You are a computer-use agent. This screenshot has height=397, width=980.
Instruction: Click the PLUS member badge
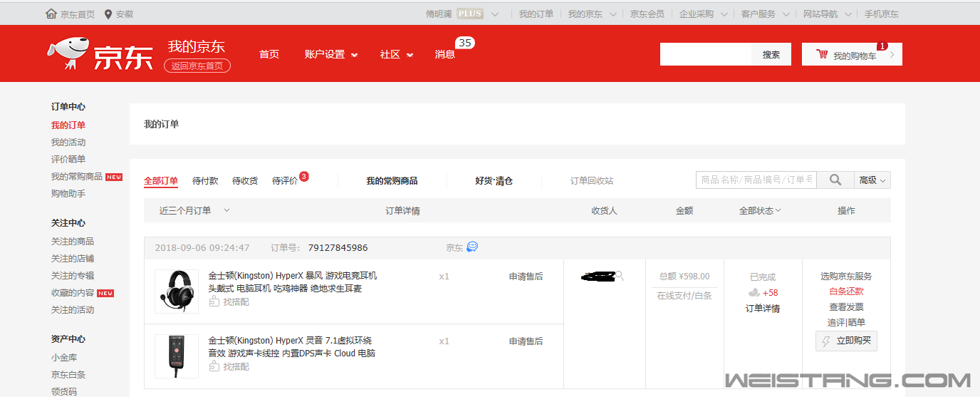470,14
